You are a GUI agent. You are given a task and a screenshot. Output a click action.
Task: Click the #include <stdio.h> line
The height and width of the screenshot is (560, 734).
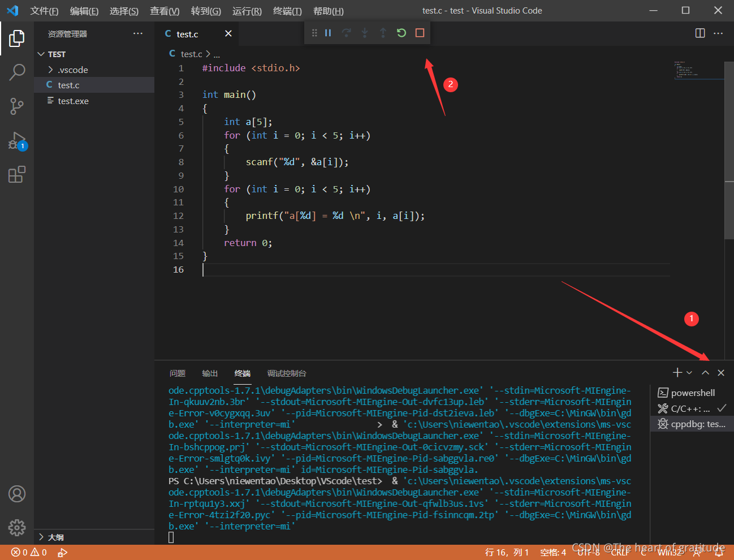coord(251,68)
